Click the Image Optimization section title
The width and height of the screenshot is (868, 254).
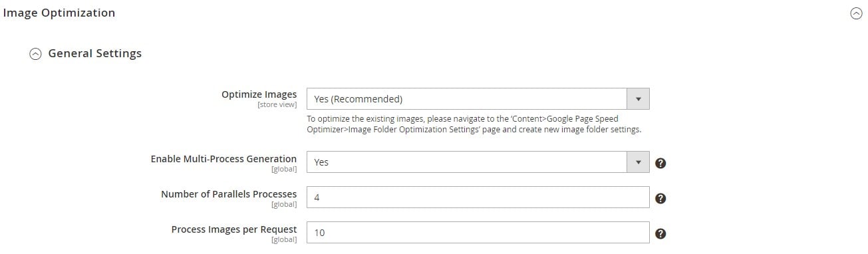point(59,13)
